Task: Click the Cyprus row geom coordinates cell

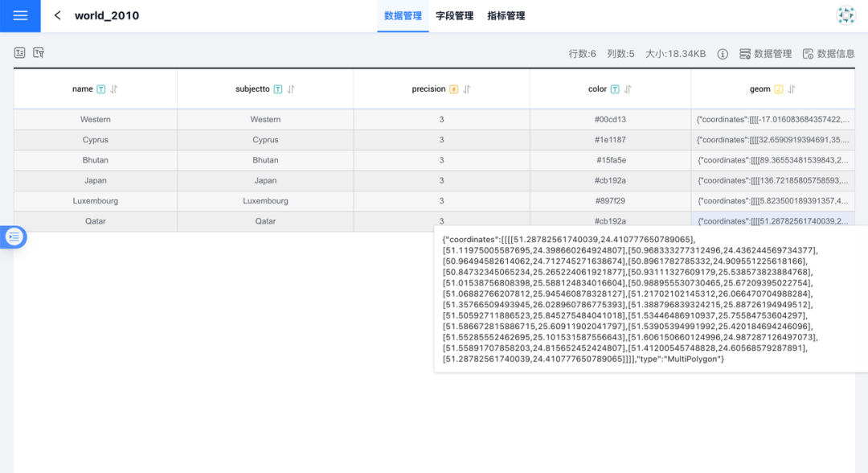Action: [x=773, y=140]
